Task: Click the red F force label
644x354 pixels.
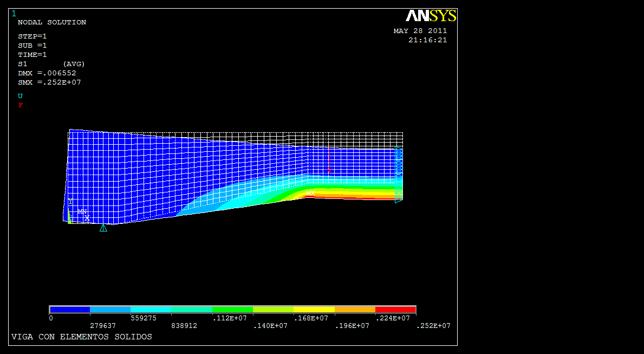Action: (21, 105)
